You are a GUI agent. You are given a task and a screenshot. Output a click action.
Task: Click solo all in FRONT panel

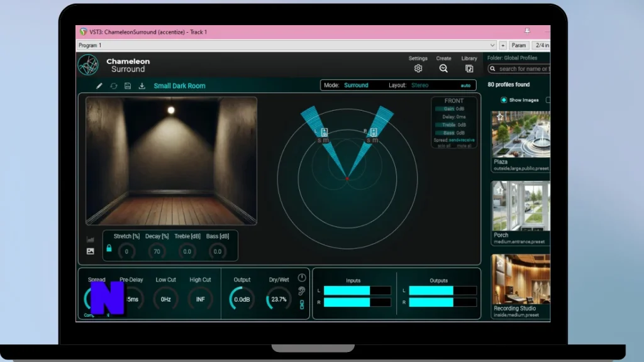(443, 146)
